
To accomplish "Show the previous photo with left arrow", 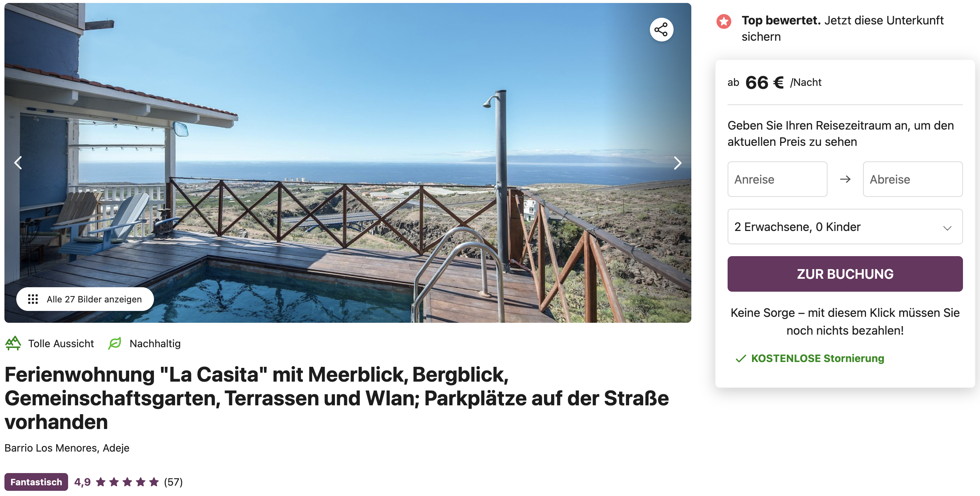I will point(18,163).
